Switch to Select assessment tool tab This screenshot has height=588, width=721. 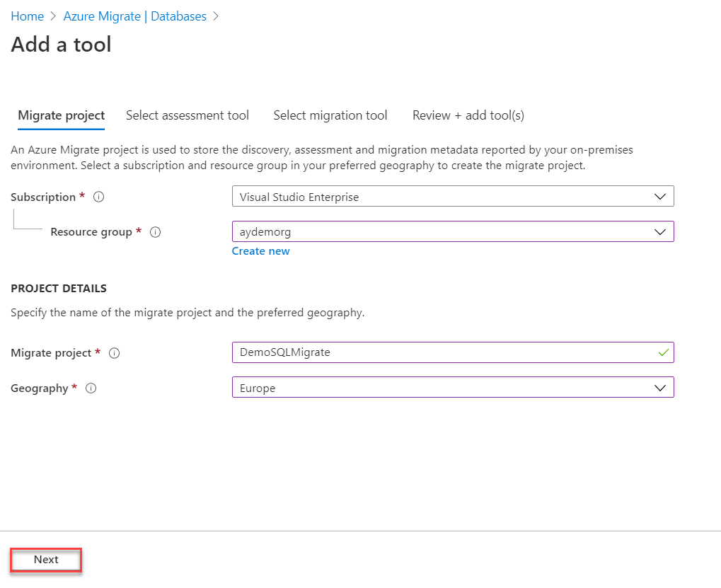[188, 115]
